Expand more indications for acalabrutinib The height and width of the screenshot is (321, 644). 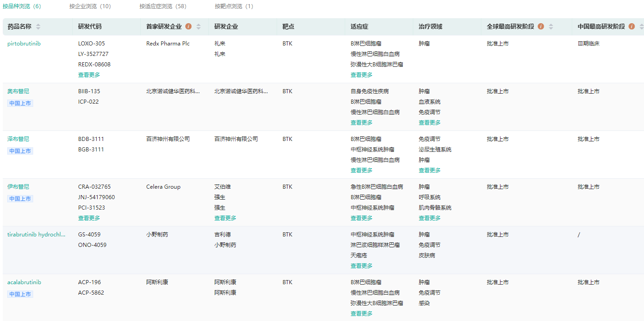[x=362, y=314]
